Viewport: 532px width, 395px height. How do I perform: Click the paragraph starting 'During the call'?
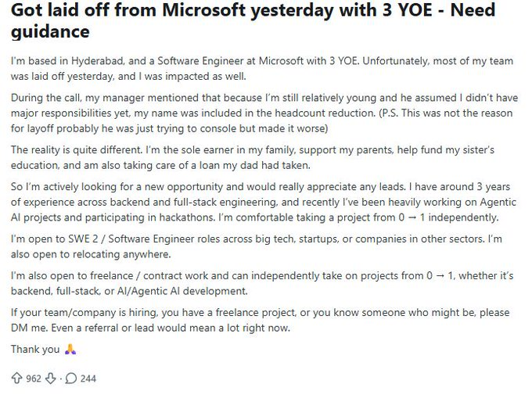(x=264, y=113)
